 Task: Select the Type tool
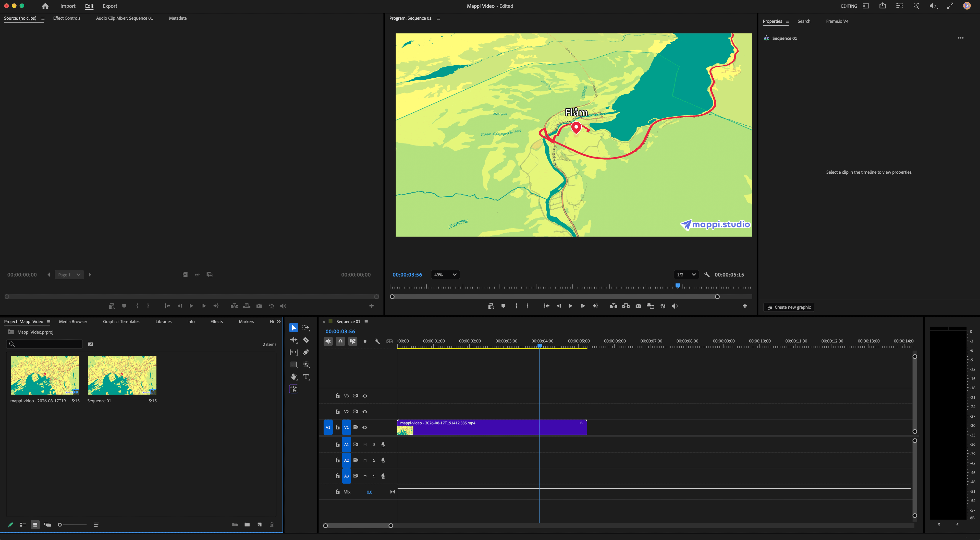click(x=306, y=376)
